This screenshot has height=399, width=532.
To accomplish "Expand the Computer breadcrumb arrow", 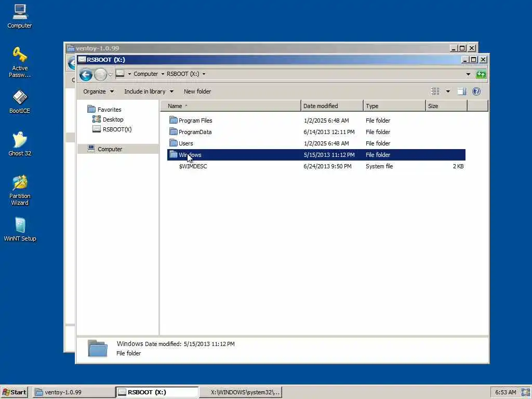I will [163, 74].
